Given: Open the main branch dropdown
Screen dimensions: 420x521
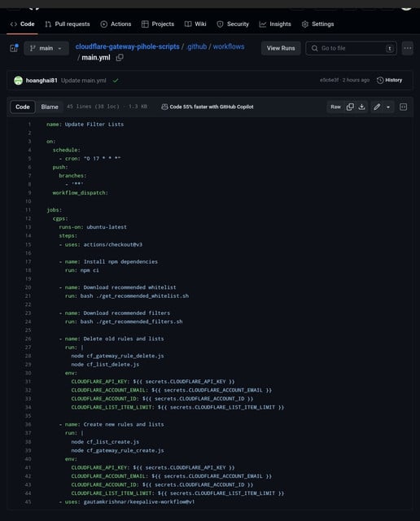Looking at the screenshot, I should pos(46,48).
